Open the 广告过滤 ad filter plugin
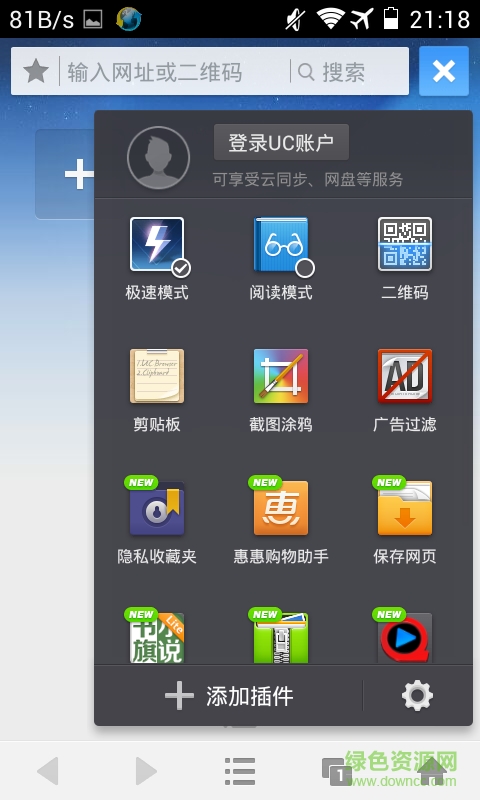Screen dimensions: 480x800 pyautogui.click(x=405, y=376)
